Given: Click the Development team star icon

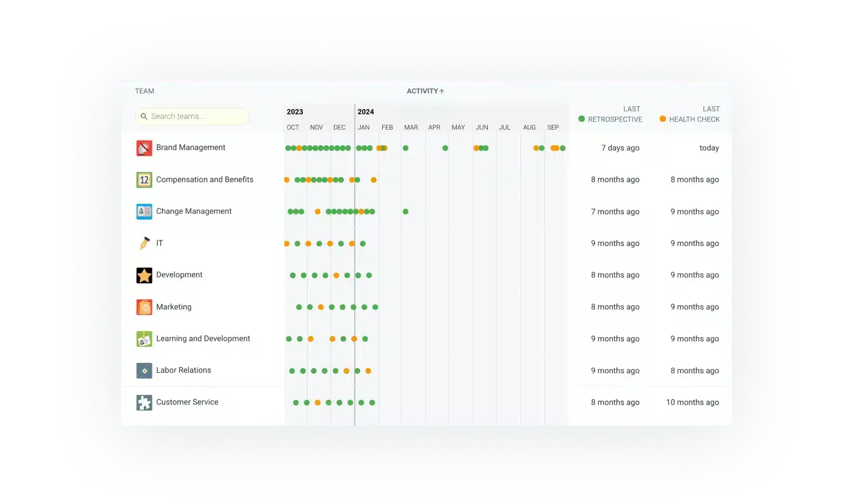Looking at the screenshot, I should click(x=144, y=275).
